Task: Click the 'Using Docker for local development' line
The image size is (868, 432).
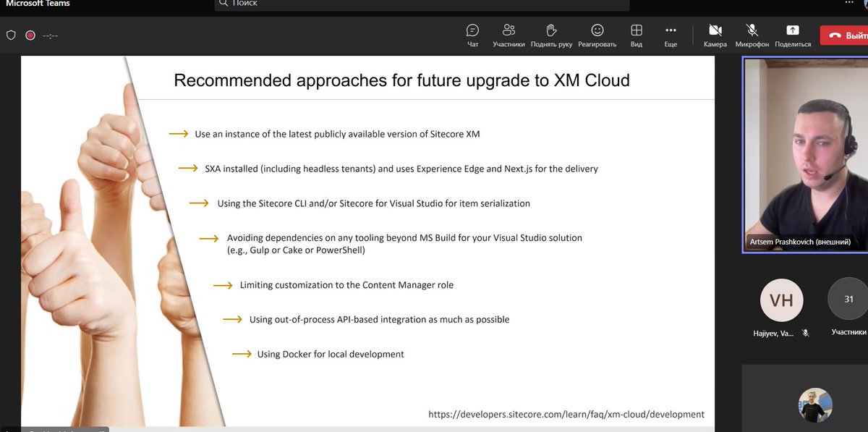Action: [x=331, y=354]
